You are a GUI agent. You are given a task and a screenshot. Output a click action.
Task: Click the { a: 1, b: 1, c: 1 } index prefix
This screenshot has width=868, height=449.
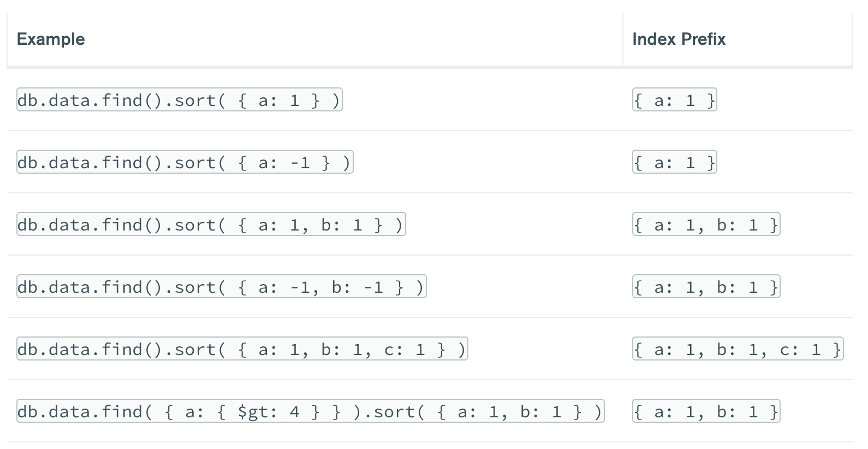[738, 349]
